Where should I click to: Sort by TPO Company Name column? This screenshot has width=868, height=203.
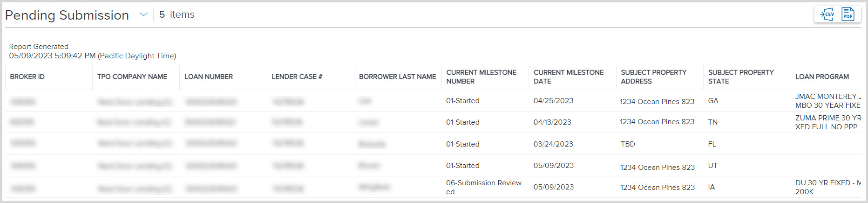click(x=132, y=77)
